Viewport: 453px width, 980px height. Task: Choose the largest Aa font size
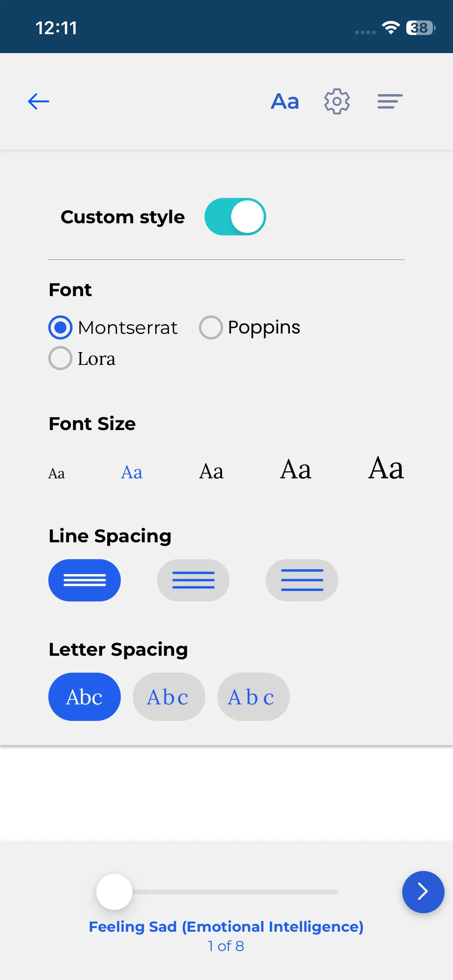pyautogui.click(x=386, y=469)
